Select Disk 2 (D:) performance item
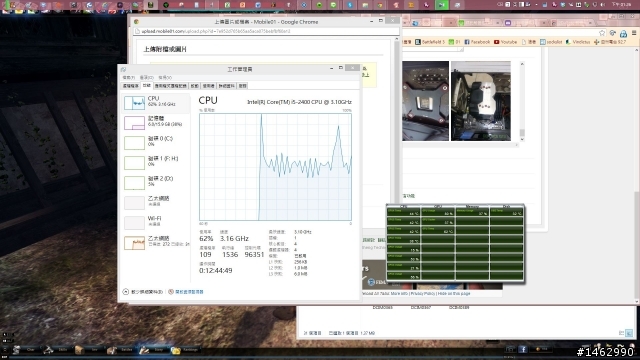Viewport: 640px width, 360px height. [x=156, y=182]
